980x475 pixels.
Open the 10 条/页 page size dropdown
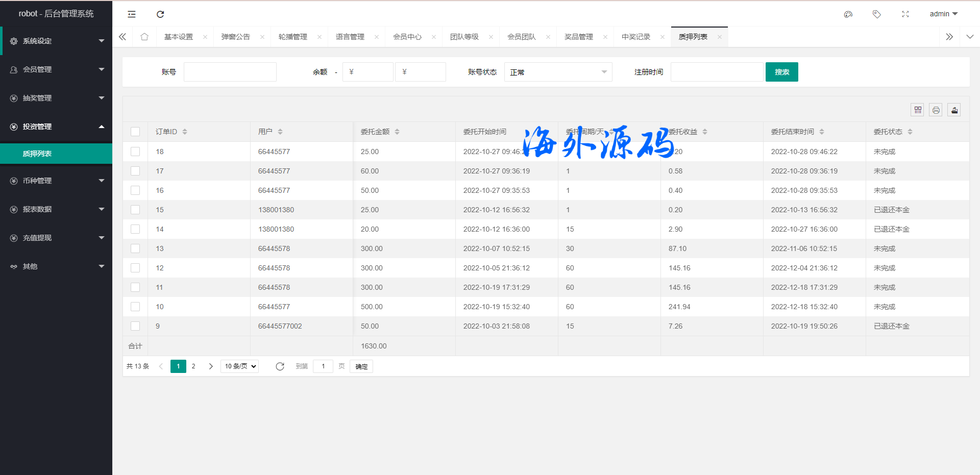[x=239, y=366]
